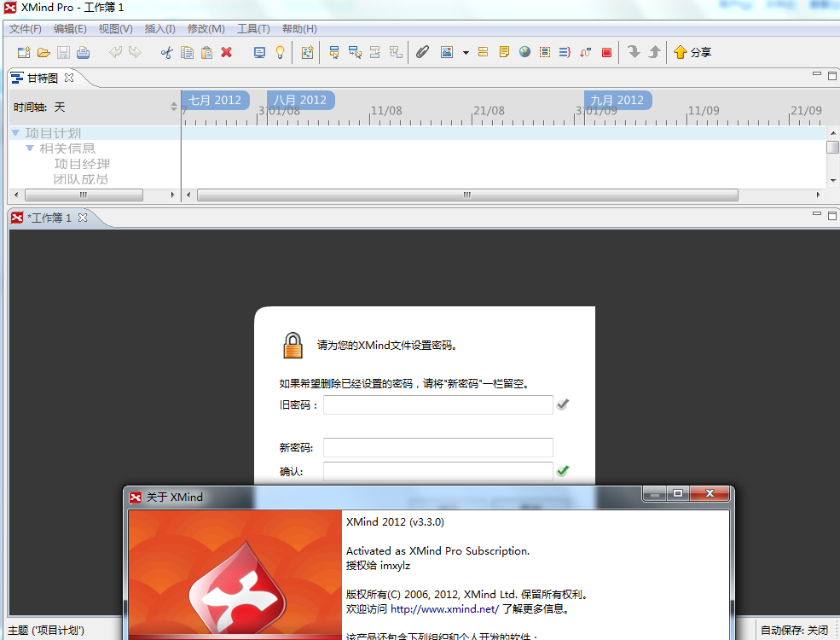Open the 工具(T) menu
The height and width of the screenshot is (640, 840).
tap(253, 29)
